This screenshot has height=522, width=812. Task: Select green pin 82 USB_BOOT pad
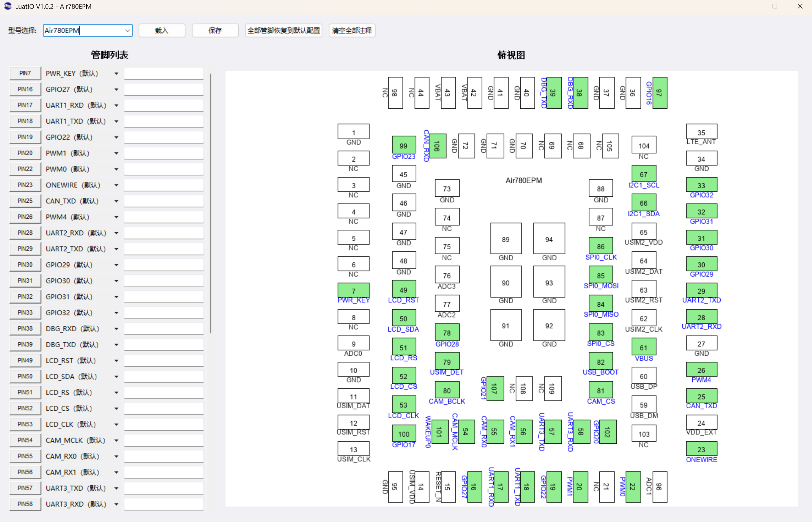pos(601,362)
